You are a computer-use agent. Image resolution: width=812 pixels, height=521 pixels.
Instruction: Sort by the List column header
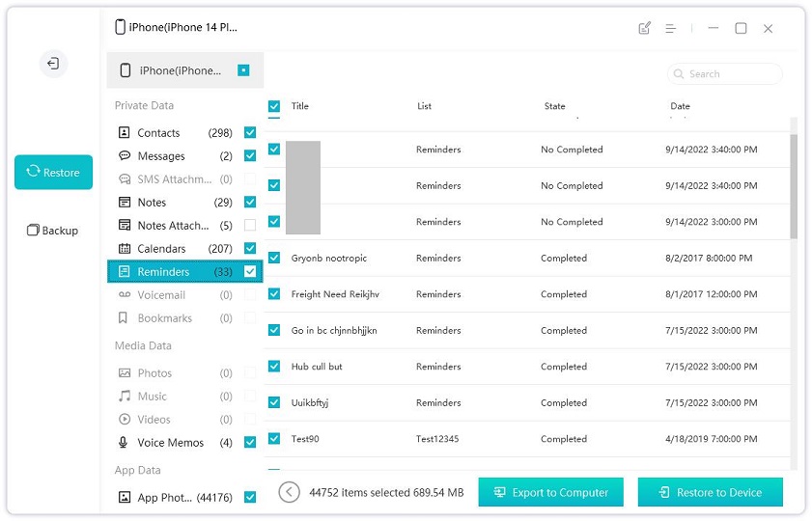[424, 106]
